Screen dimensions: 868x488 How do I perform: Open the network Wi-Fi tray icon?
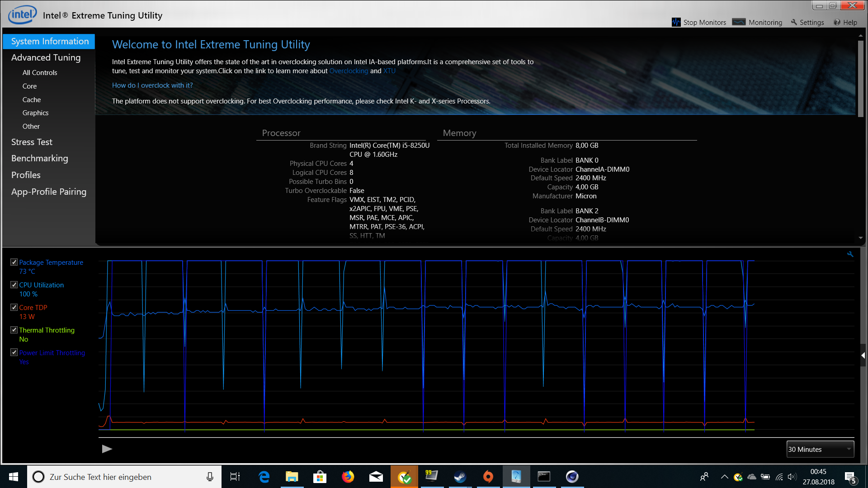coord(779,477)
